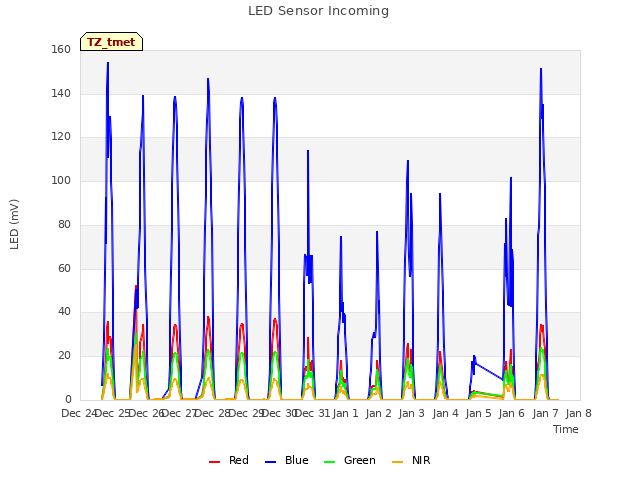The image size is (640, 480).
Task: Select the 'NIR' legend label
Action: 421,460
